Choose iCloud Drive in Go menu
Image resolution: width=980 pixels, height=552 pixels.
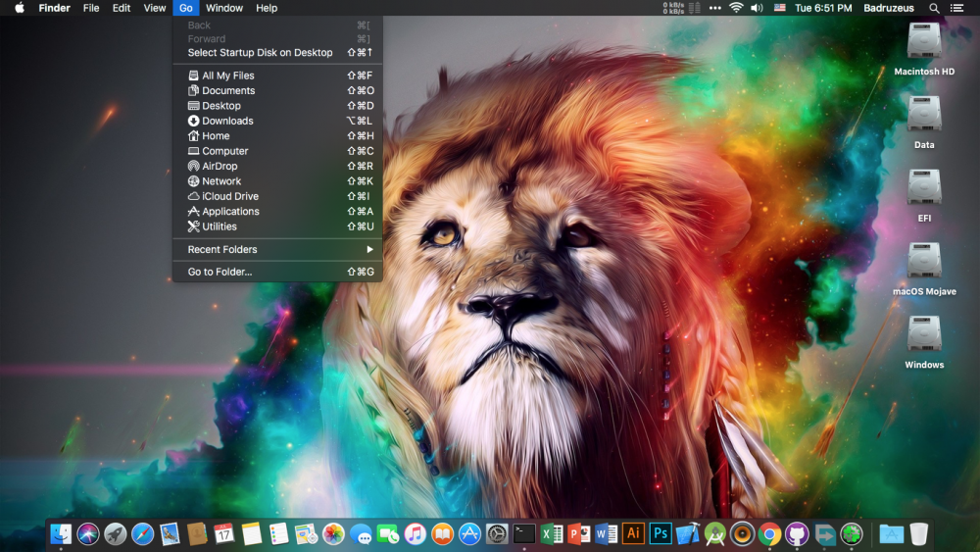pos(277,196)
